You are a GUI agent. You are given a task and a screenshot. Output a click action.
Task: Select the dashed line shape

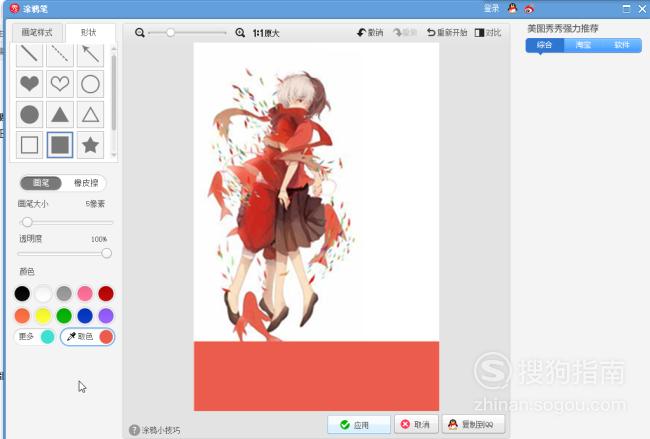[60, 54]
